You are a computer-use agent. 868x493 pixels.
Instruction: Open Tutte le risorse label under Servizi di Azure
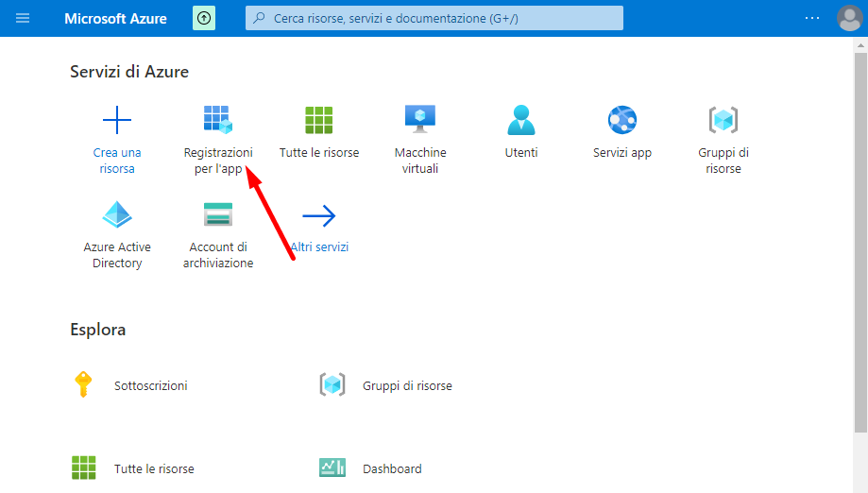tap(319, 153)
